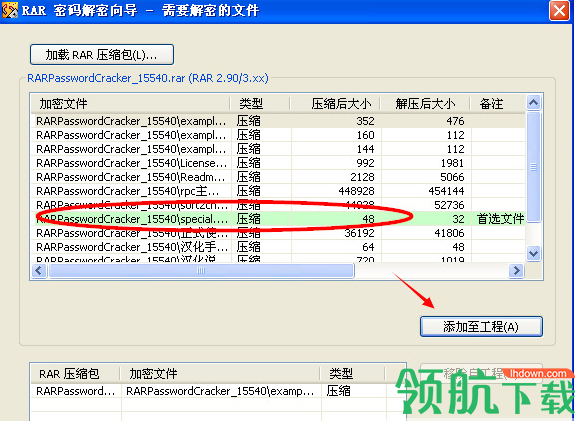
Task: Click the value 454144 in the 解压后大小 column
Action: click(x=446, y=191)
